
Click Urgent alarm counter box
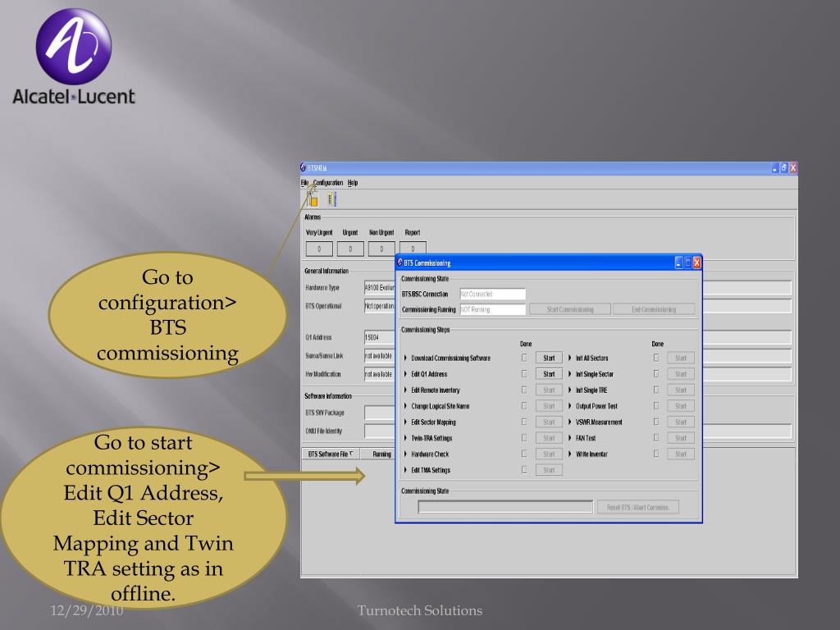point(350,249)
